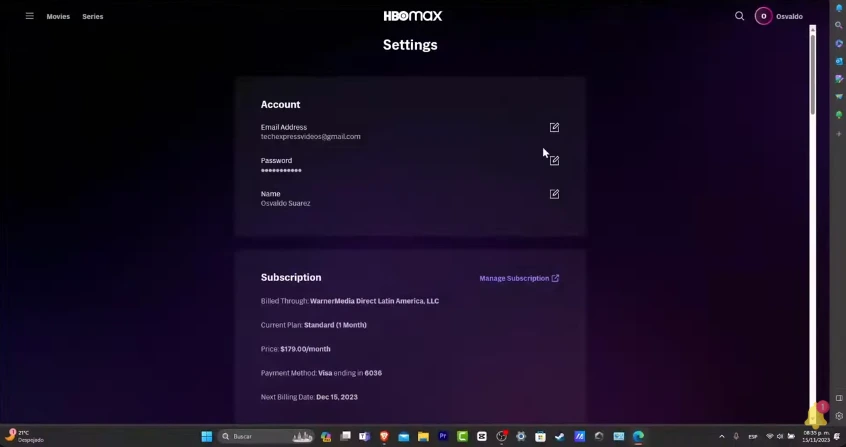Open the Edge sidebar green tree icon

pyautogui.click(x=839, y=115)
